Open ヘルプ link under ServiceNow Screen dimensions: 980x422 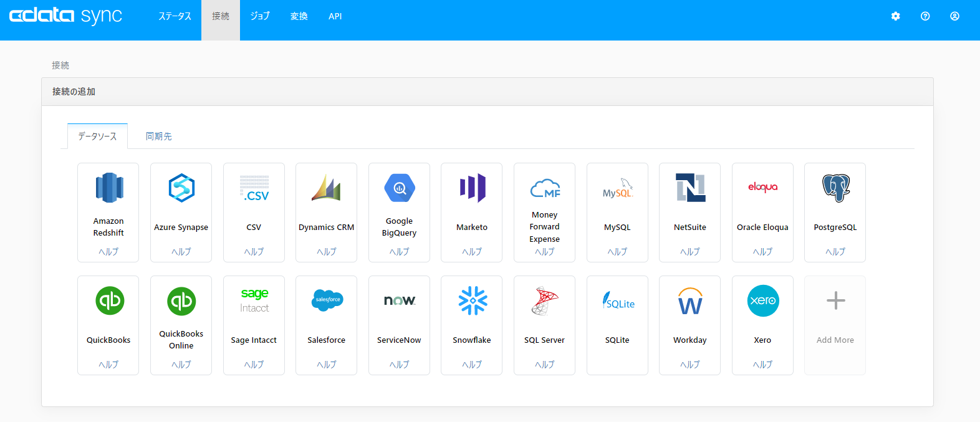point(400,365)
